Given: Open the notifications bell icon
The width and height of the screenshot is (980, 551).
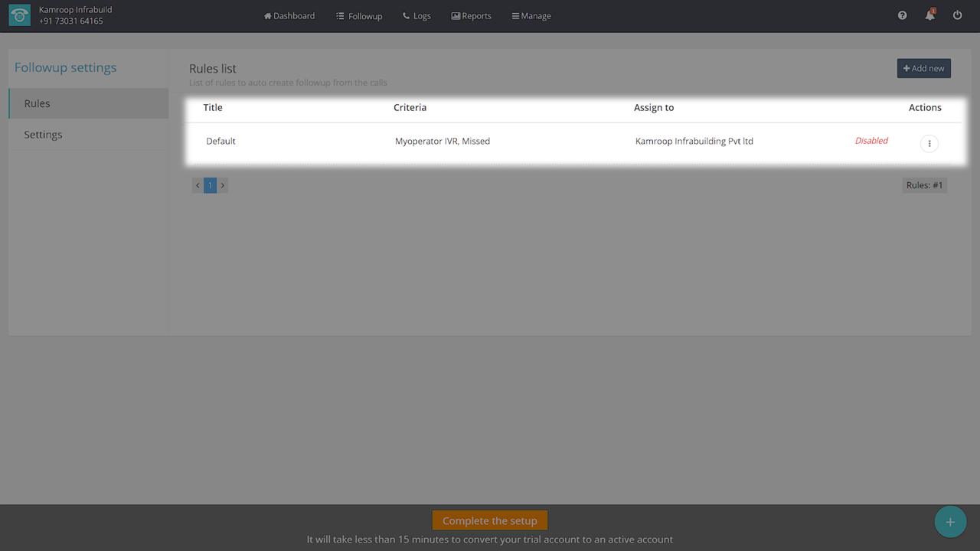Looking at the screenshot, I should (929, 15).
